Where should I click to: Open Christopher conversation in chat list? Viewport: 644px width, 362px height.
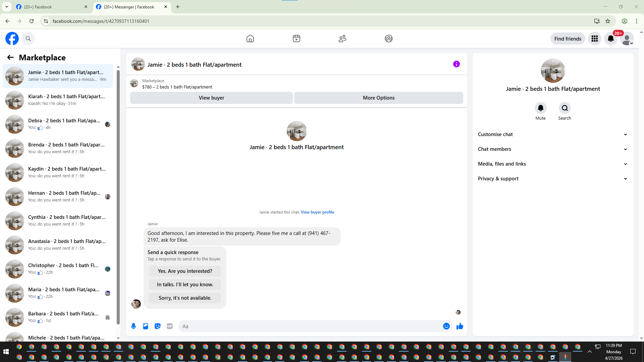pyautogui.click(x=58, y=269)
